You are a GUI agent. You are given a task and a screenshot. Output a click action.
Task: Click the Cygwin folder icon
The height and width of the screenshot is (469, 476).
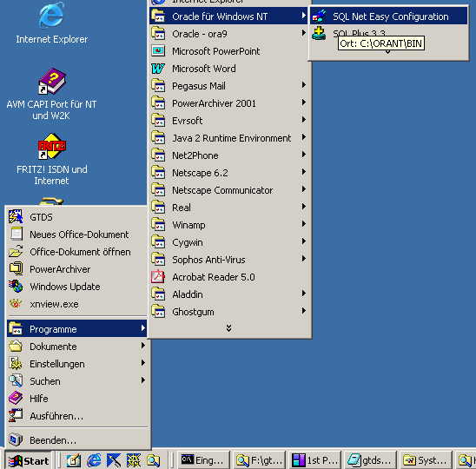tap(158, 242)
